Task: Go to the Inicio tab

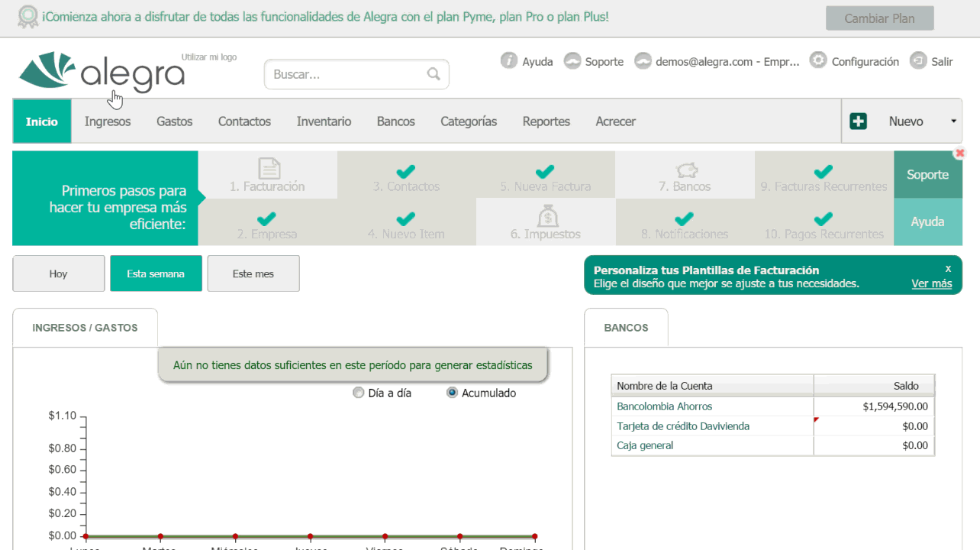Action: click(42, 121)
